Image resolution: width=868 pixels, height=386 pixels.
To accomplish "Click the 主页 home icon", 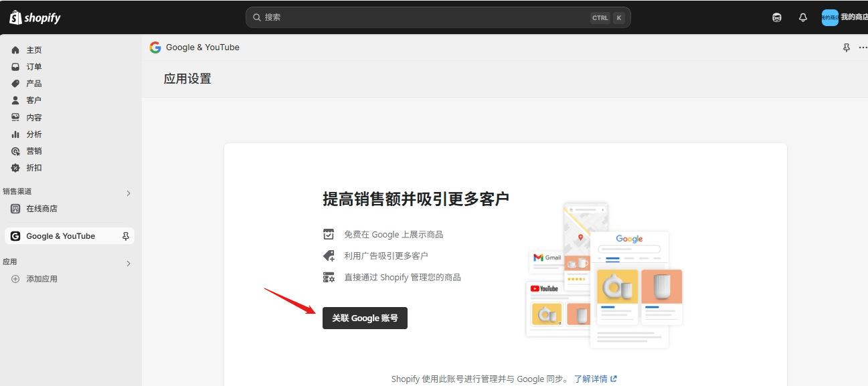I will pos(15,50).
